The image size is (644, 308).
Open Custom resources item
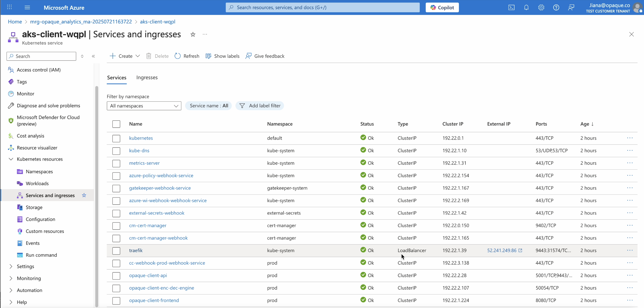point(45,231)
